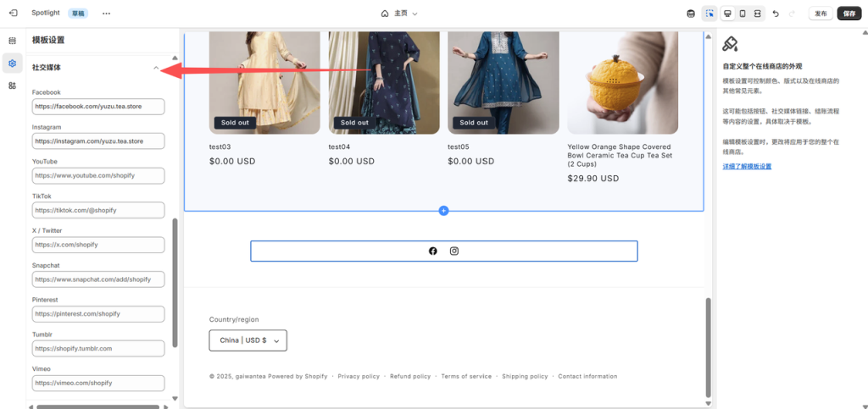Open the Sections sidebar icon
The width and height of the screenshot is (868, 409).
click(12, 41)
